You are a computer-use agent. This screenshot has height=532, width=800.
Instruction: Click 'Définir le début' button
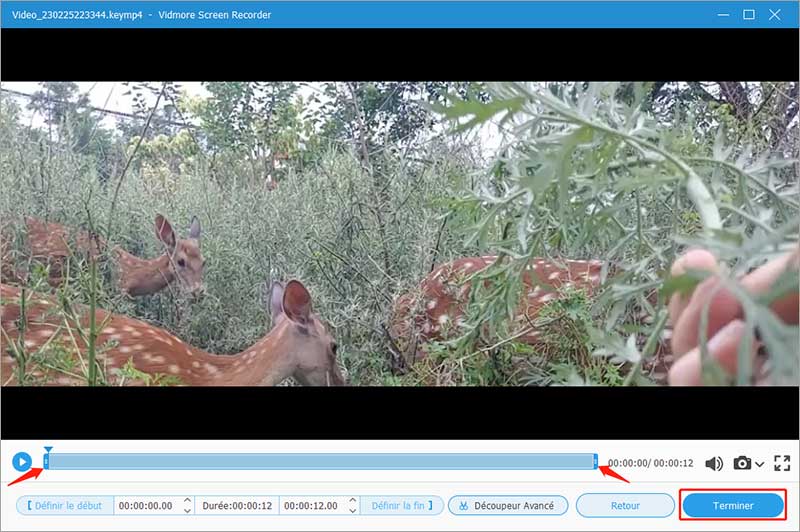click(65, 506)
